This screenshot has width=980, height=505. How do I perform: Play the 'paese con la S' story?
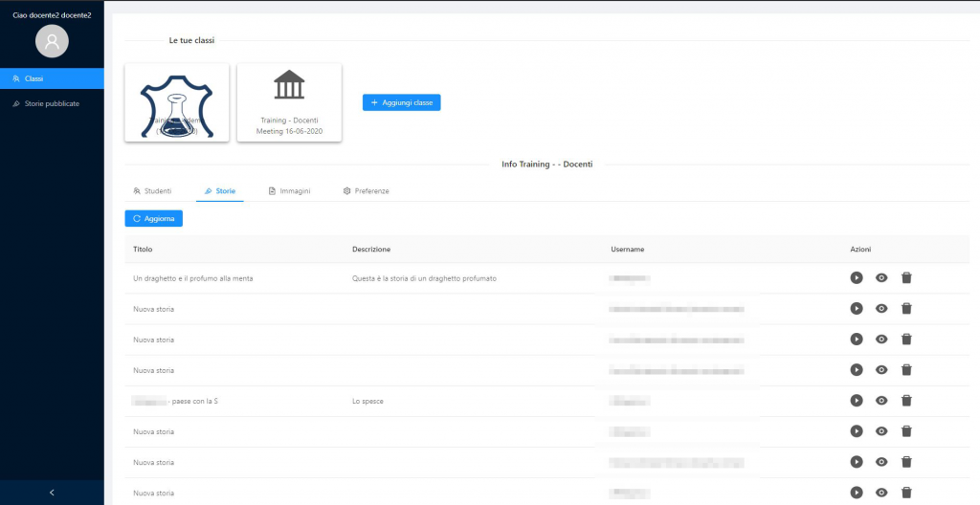pyautogui.click(x=857, y=401)
